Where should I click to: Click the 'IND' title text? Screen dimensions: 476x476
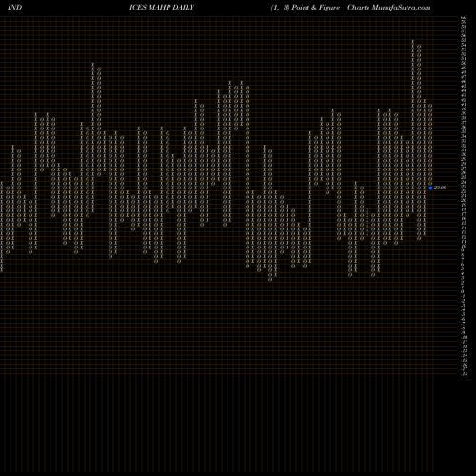pyautogui.click(x=14, y=8)
